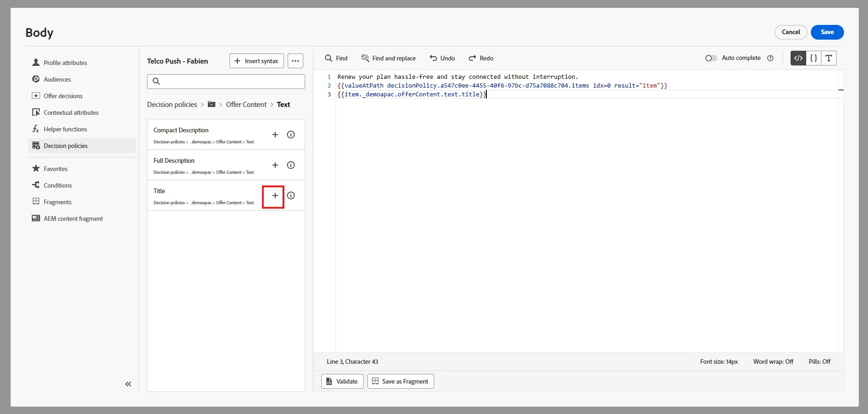Click the Save button
This screenshot has width=868, height=414.
pyautogui.click(x=827, y=32)
